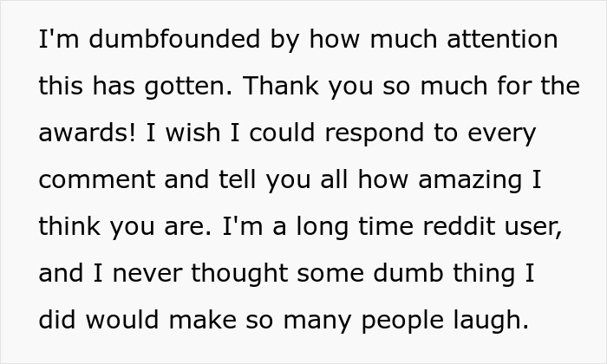This screenshot has height=364, width=607.
Task: Click the word "attention" in first line
Action: tap(502, 39)
